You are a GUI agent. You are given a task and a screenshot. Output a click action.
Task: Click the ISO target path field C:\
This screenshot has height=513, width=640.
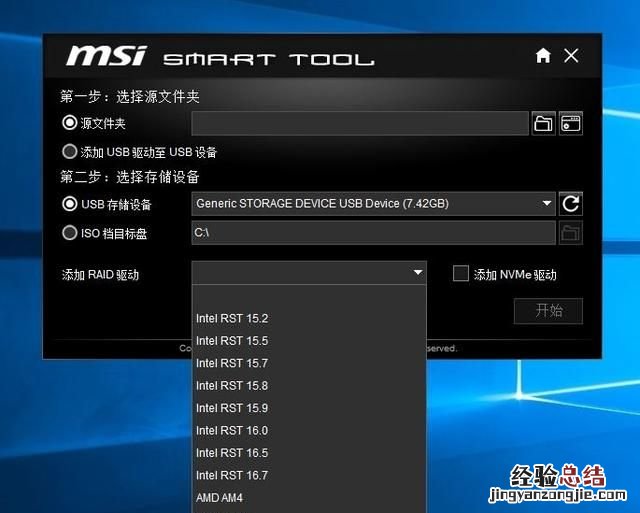(x=373, y=233)
